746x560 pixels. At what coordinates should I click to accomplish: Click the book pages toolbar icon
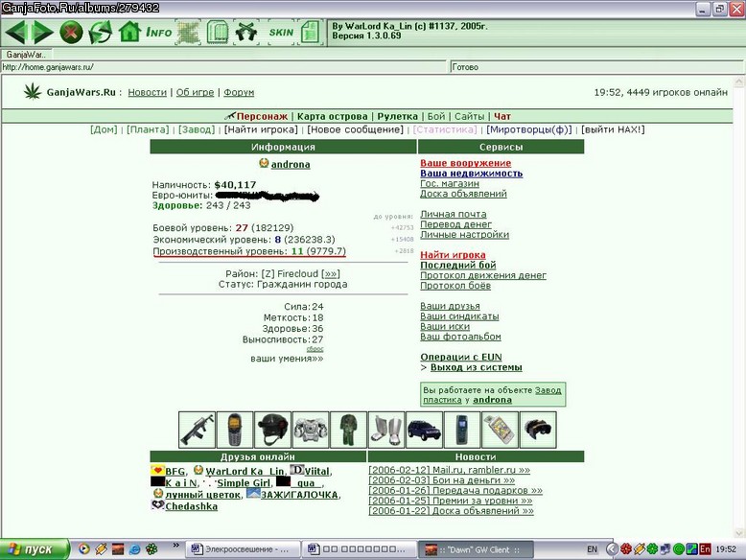[218, 33]
